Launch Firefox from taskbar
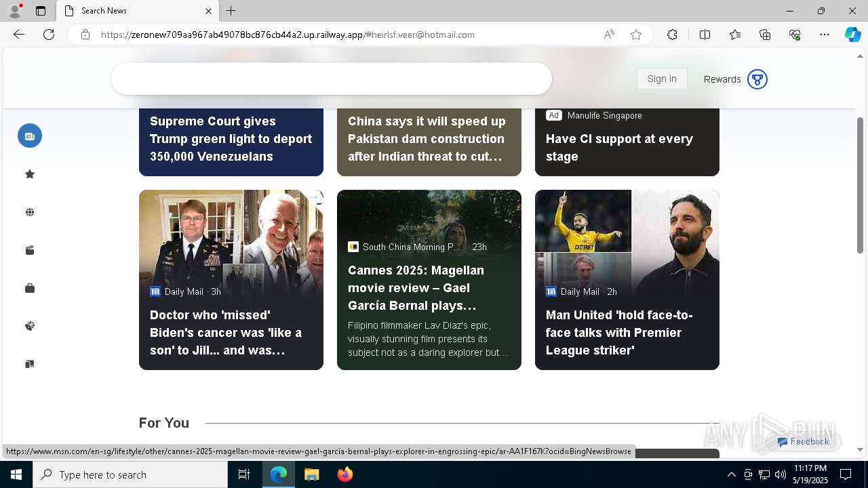868x488 pixels. point(345,474)
